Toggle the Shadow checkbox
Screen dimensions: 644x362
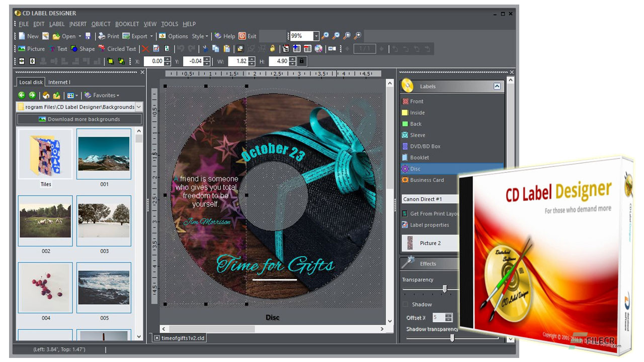point(406,304)
